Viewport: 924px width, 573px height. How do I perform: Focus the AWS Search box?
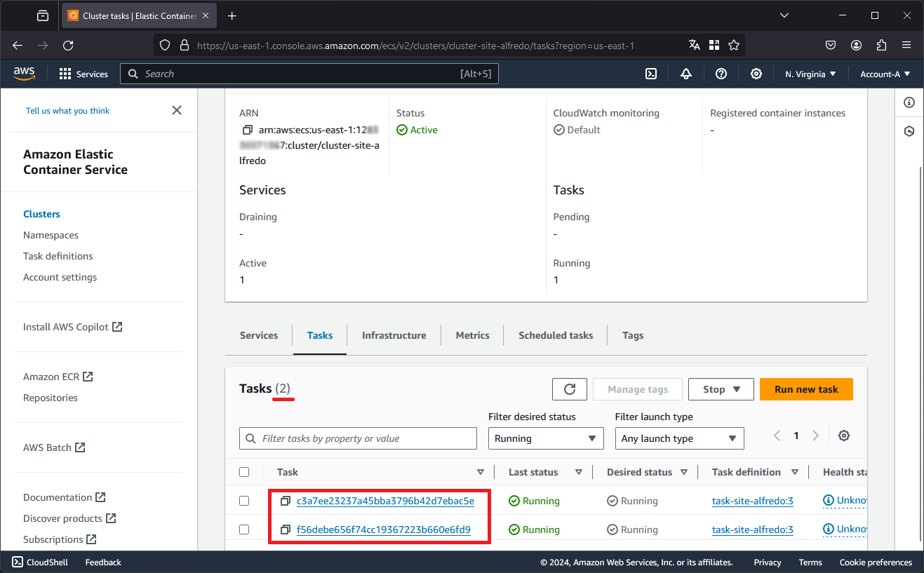pyautogui.click(x=309, y=74)
